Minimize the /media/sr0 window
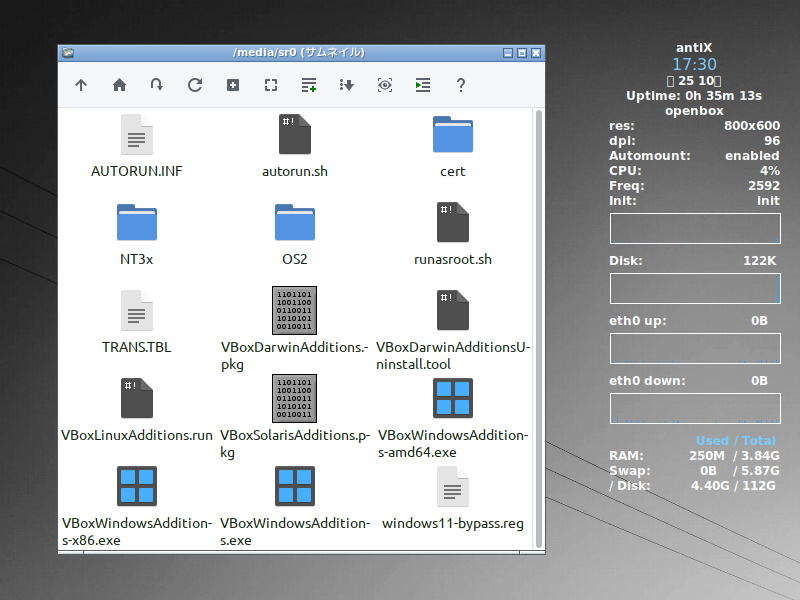 click(508, 53)
